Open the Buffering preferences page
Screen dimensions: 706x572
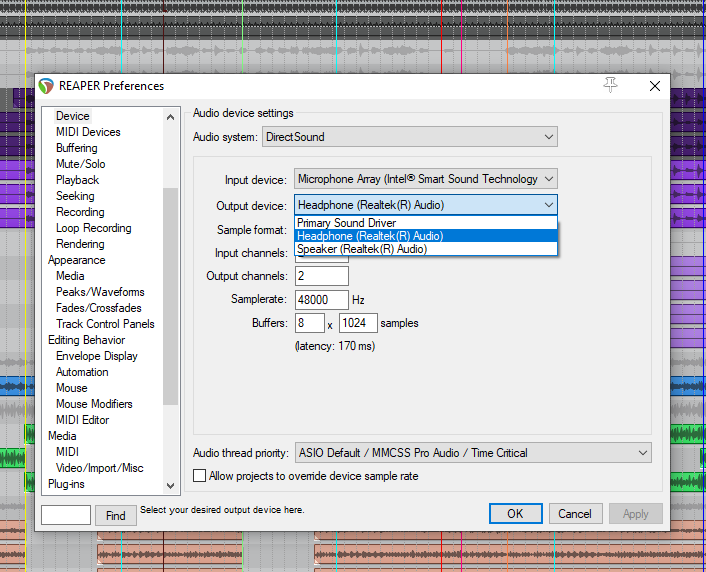click(x=77, y=148)
